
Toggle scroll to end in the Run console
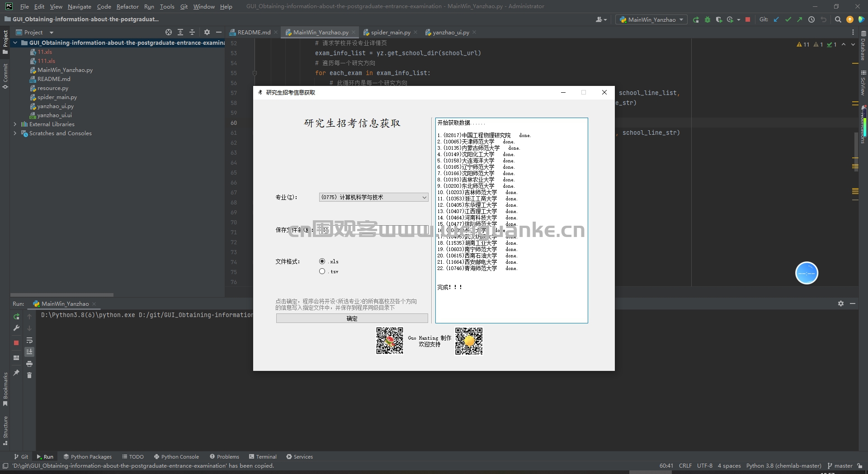[29, 352]
